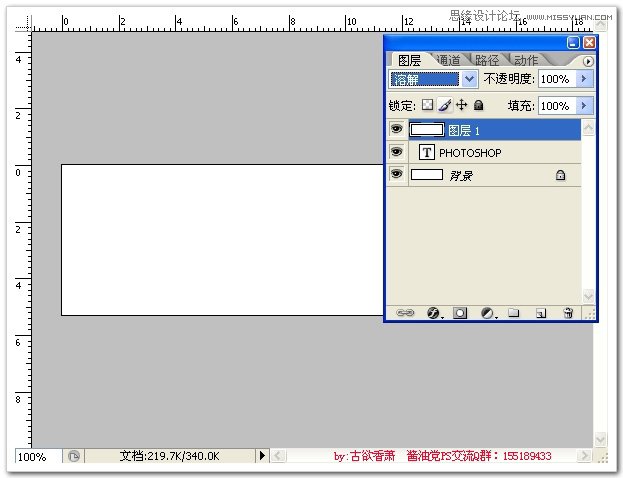Screen dimensions: 623x478
Task: Switch to the 图层 tab
Action: 409,60
